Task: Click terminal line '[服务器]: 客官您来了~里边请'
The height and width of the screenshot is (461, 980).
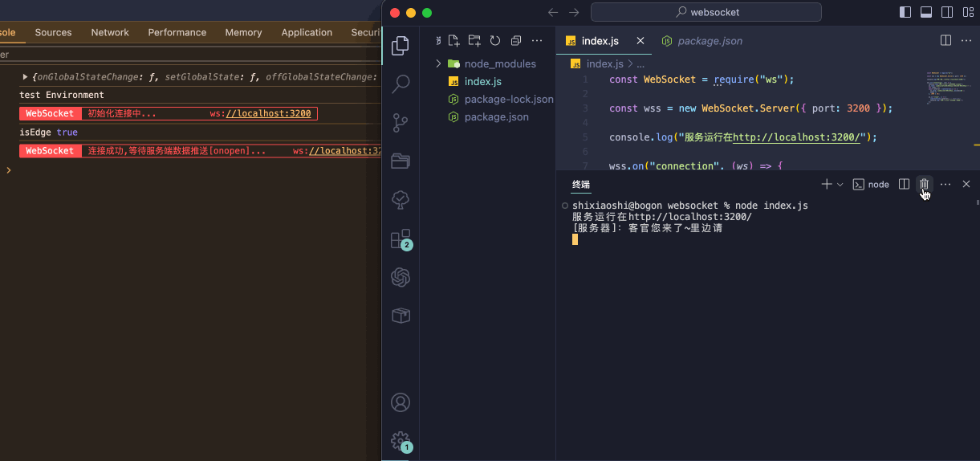Action: [x=647, y=228]
